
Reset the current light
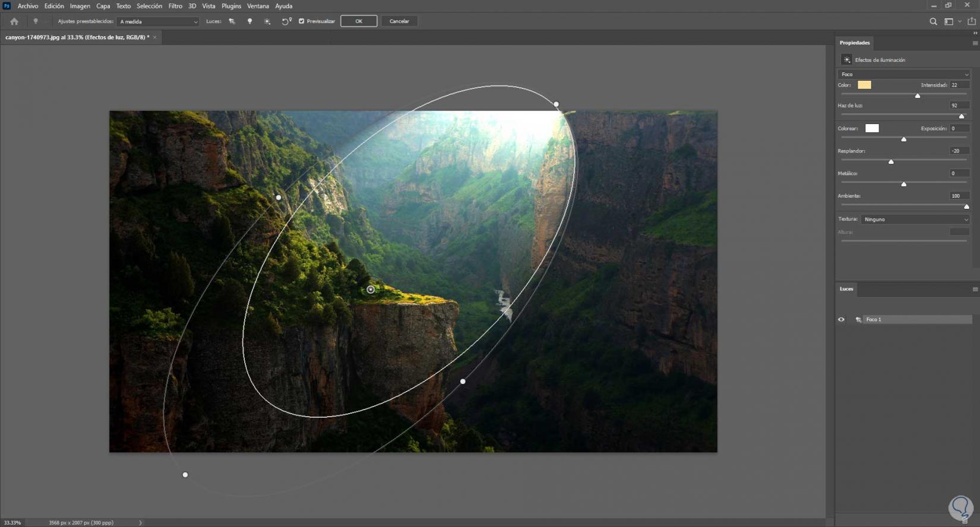[x=286, y=21]
